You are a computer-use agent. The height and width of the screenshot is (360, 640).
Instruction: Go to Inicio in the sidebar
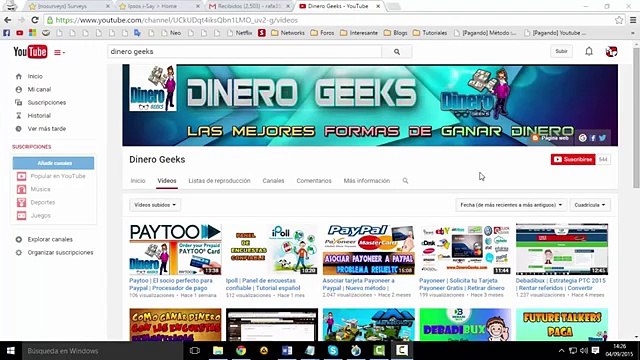point(35,76)
